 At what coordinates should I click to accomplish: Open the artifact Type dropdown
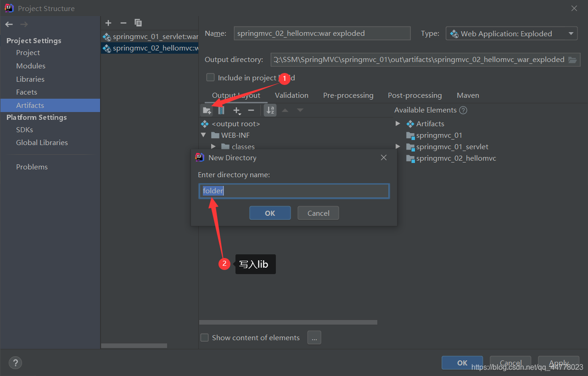pyautogui.click(x=511, y=34)
